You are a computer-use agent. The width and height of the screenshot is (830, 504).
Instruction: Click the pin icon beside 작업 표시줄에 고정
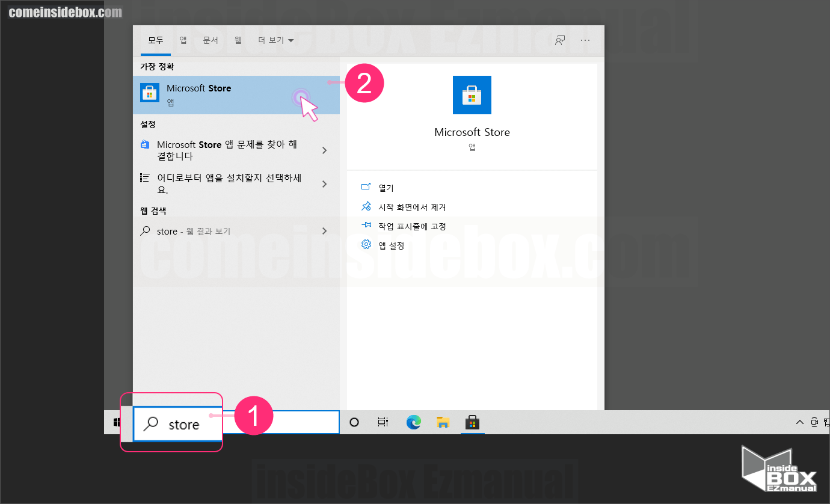(x=366, y=226)
